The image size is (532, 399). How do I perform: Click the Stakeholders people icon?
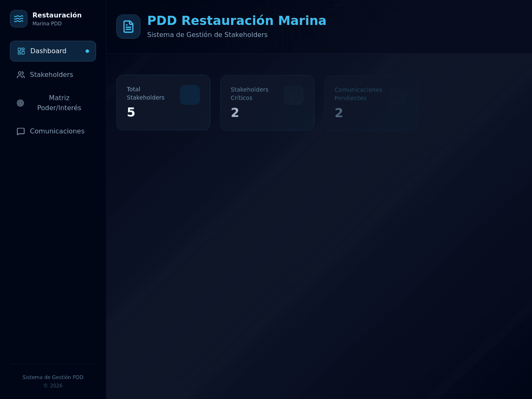pos(21,75)
